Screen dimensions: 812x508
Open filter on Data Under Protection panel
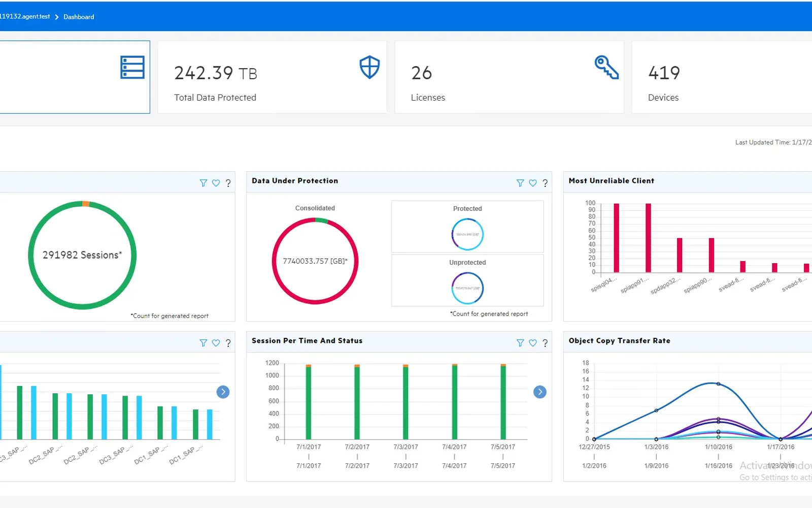520,183
